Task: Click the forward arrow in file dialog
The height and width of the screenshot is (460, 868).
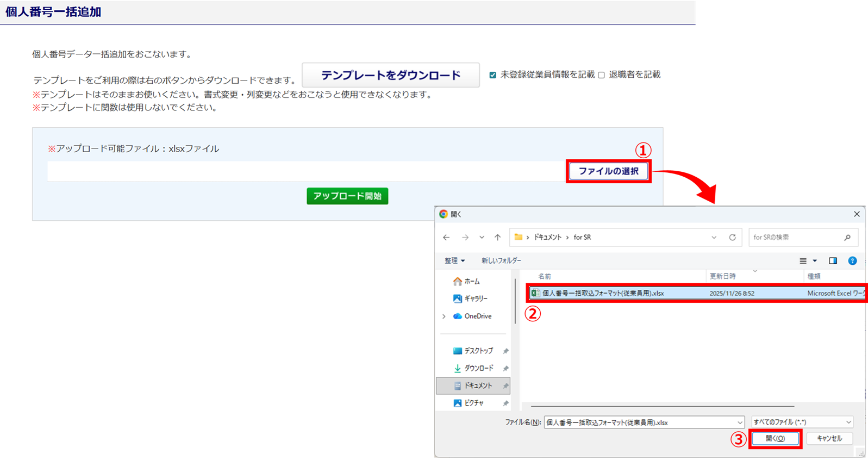Action: point(465,238)
